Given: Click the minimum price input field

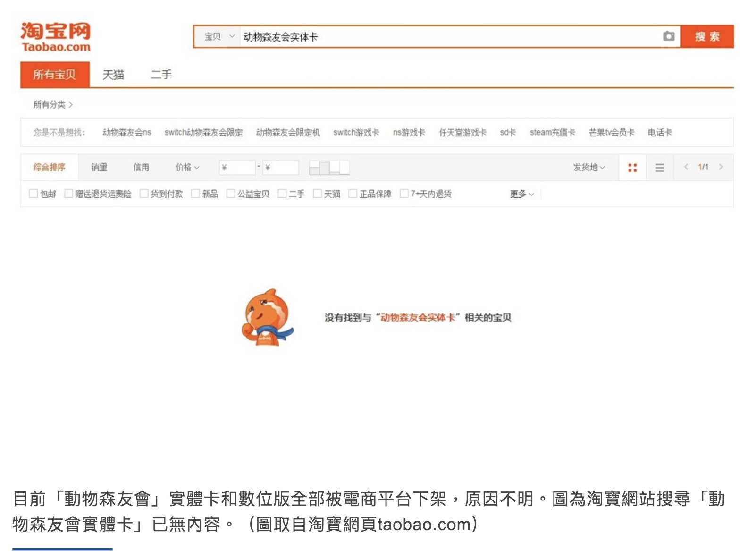Looking at the screenshot, I should [x=237, y=168].
